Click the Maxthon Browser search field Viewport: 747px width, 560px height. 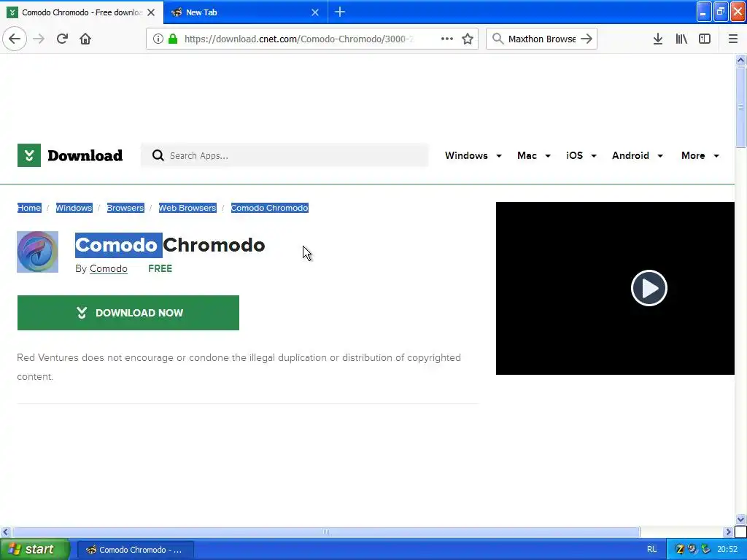(542, 39)
